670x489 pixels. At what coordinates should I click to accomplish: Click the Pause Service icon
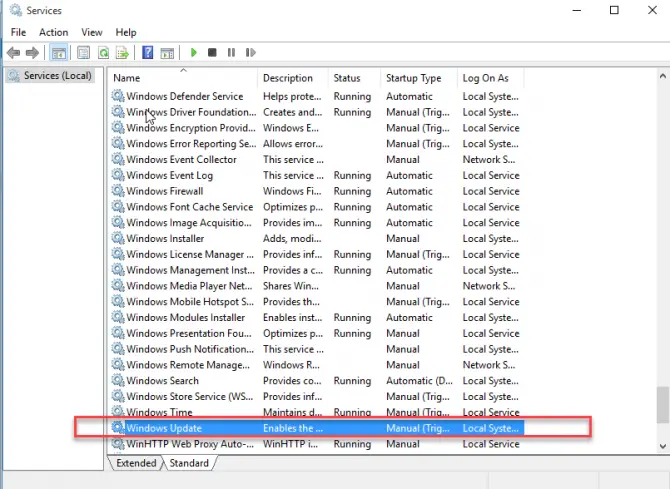pyautogui.click(x=231, y=53)
